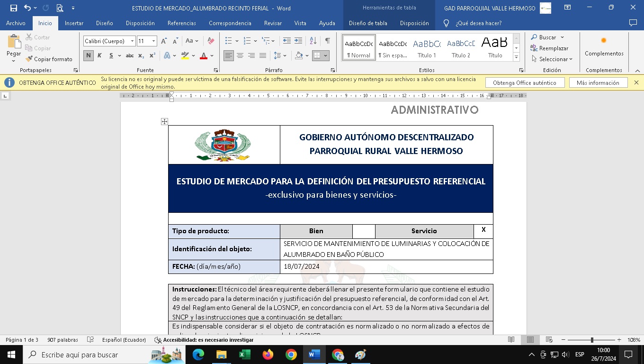Click the bullet list icon

(229, 41)
